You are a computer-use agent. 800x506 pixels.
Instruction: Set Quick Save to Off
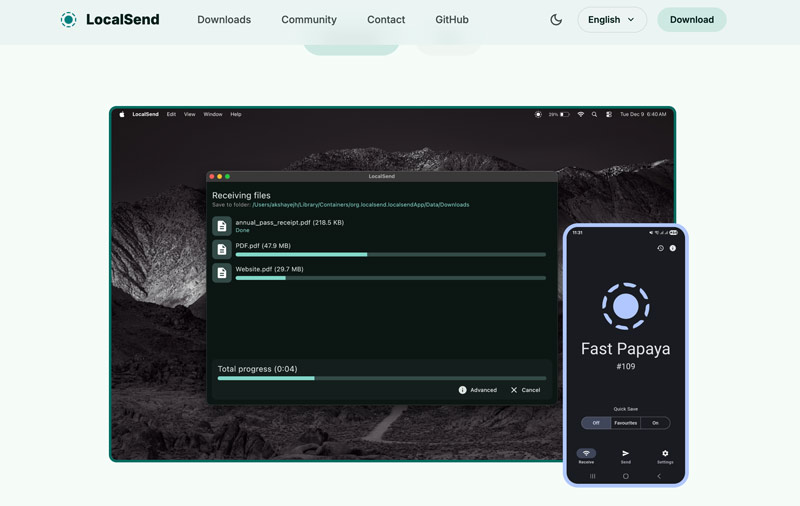pyautogui.click(x=596, y=423)
